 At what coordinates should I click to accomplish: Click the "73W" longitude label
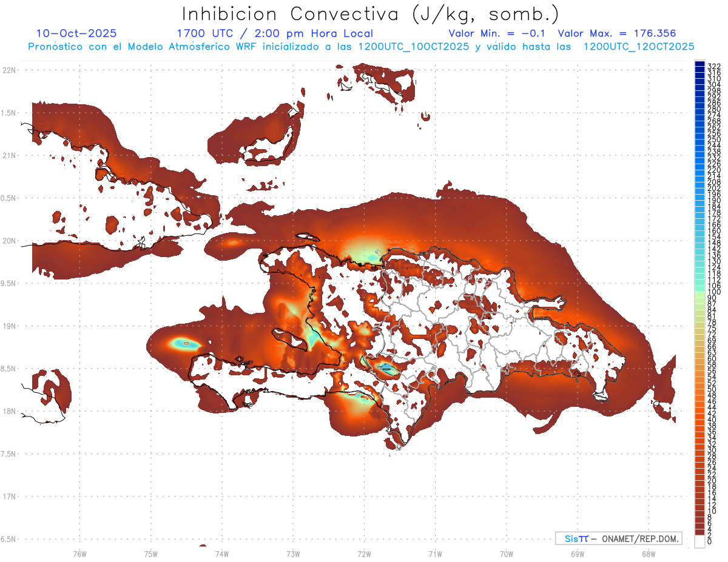(x=293, y=553)
